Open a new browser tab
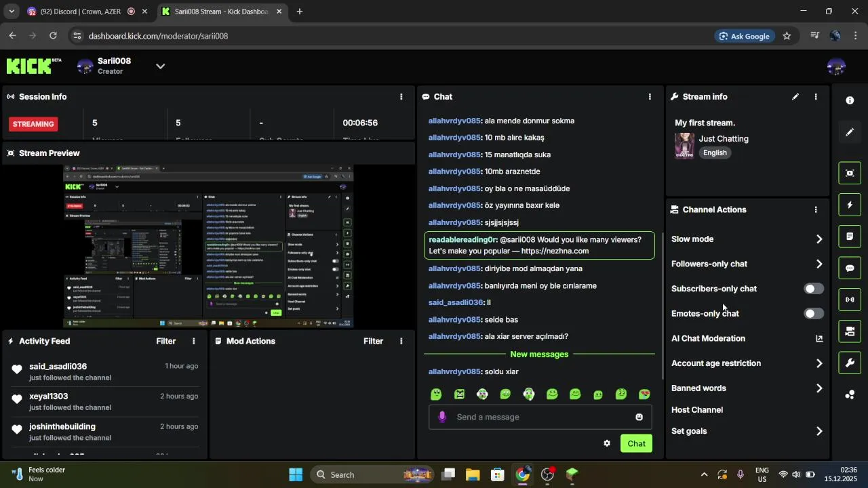 click(300, 12)
